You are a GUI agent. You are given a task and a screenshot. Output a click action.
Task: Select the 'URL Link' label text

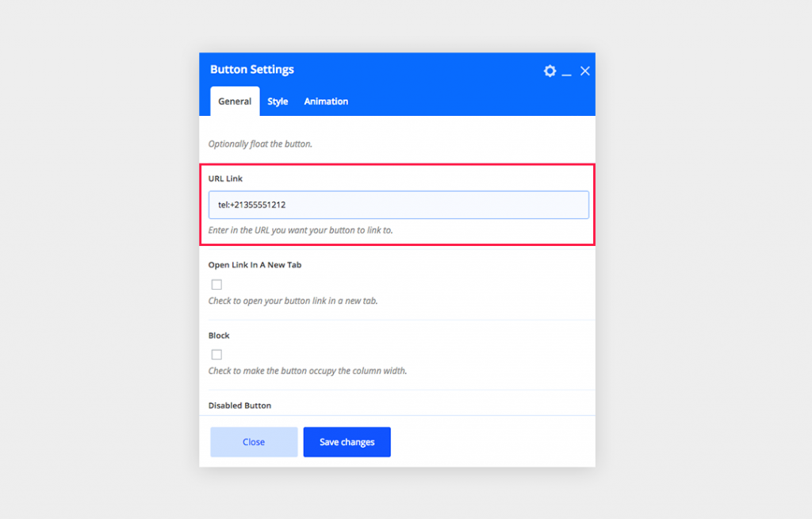225,179
